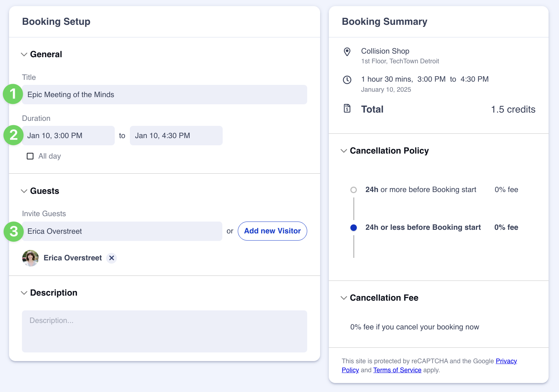The height and width of the screenshot is (392, 559).
Task: Click the green step 1 badge
Action: pos(13,94)
